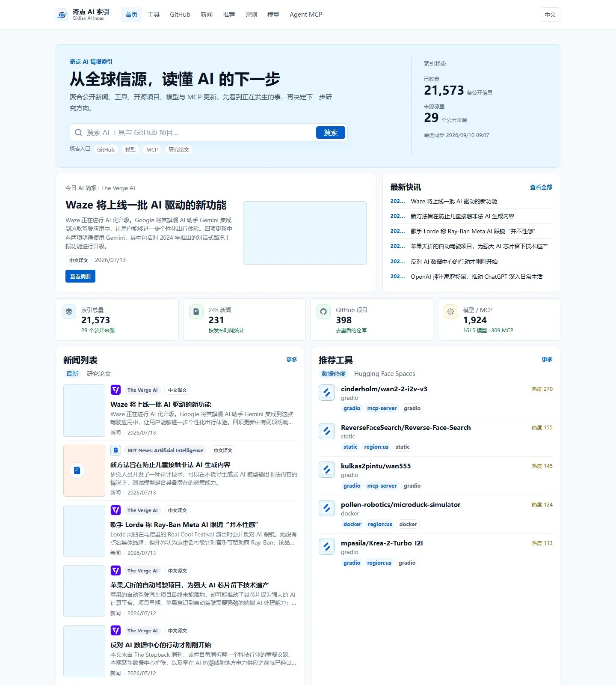
Task: Open the 模型 nav item
Action: pyautogui.click(x=273, y=15)
